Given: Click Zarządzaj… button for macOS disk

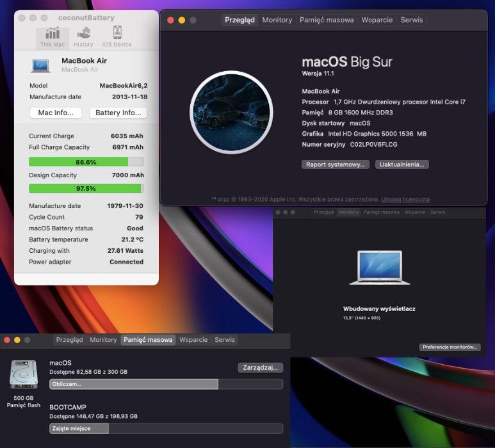Looking at the screenshot, I should coord(261,367).
